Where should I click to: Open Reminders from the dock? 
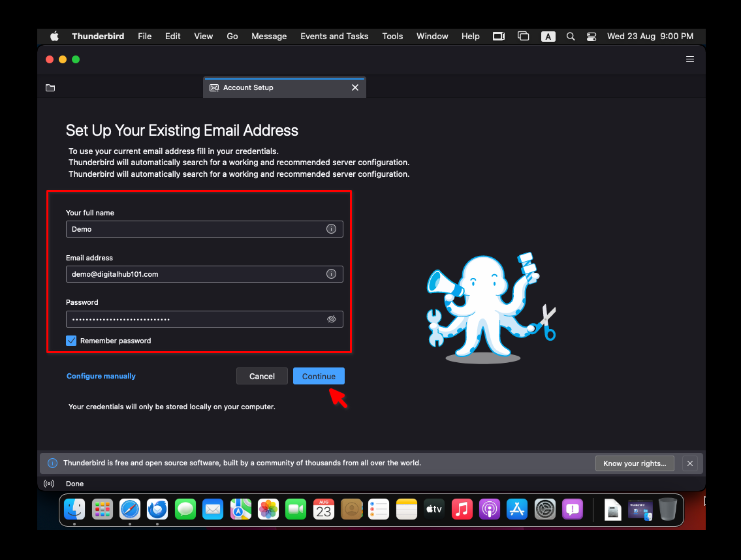click(x=379, y=510)
